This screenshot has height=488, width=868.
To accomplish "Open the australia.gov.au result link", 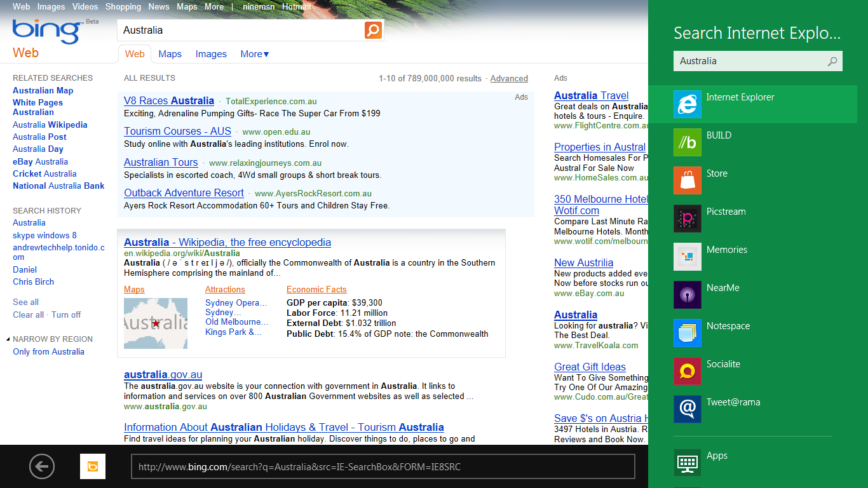I will click(163, 374).
